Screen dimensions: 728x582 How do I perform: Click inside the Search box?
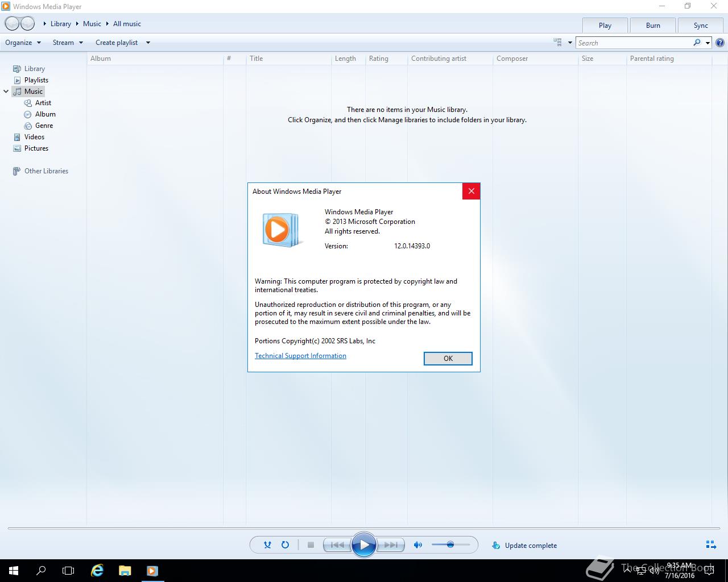[x=634, y=43]
